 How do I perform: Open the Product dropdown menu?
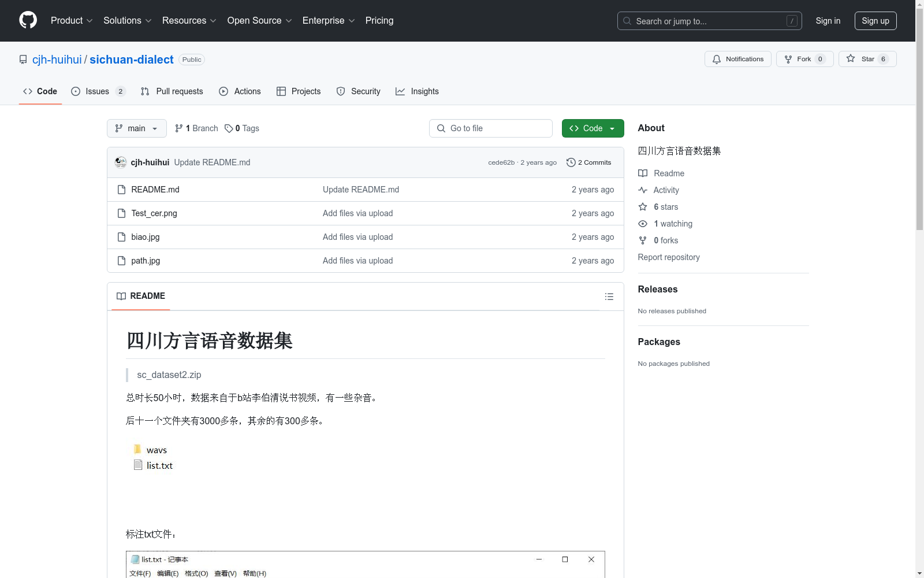point(72,20)
